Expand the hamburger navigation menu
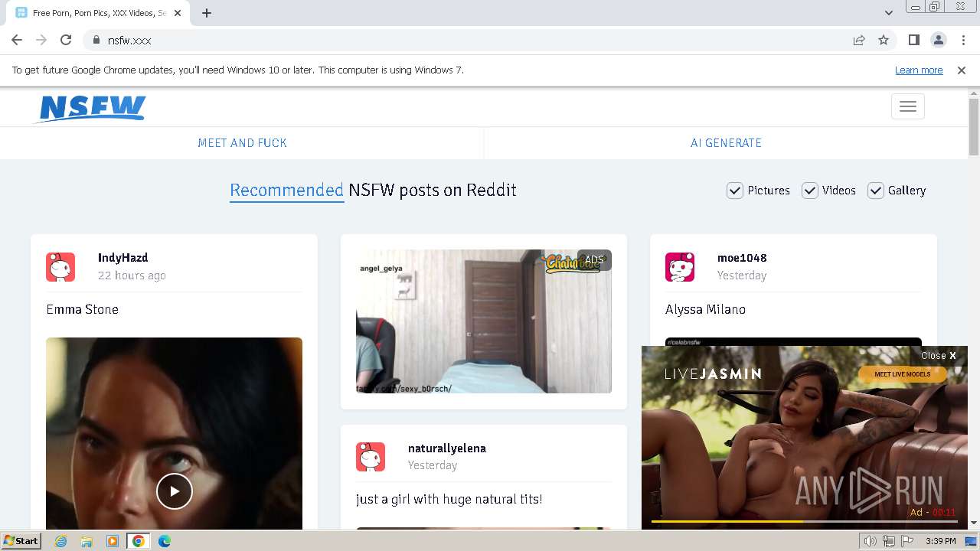Screen dimensions: 980x551 (908, 106)
